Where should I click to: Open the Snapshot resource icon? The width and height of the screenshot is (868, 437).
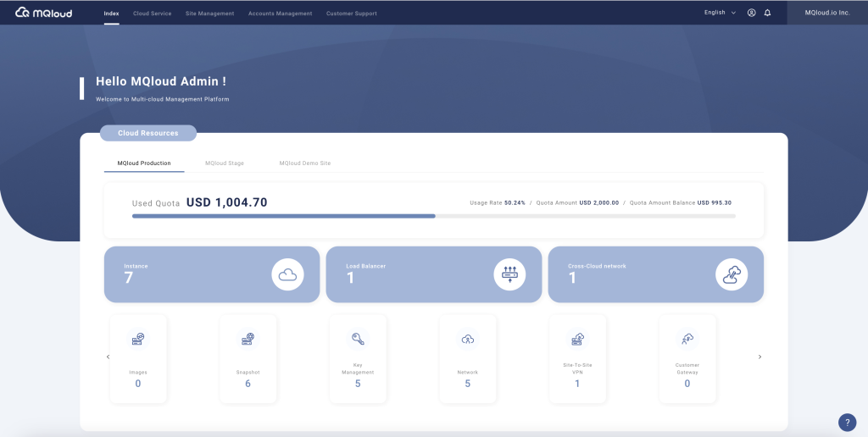(x=248, y=340)
